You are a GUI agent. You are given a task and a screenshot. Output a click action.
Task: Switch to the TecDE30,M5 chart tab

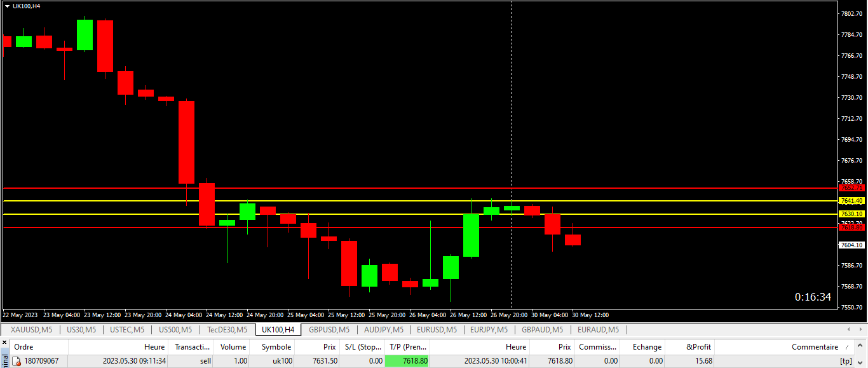click(x=227, y=330)
